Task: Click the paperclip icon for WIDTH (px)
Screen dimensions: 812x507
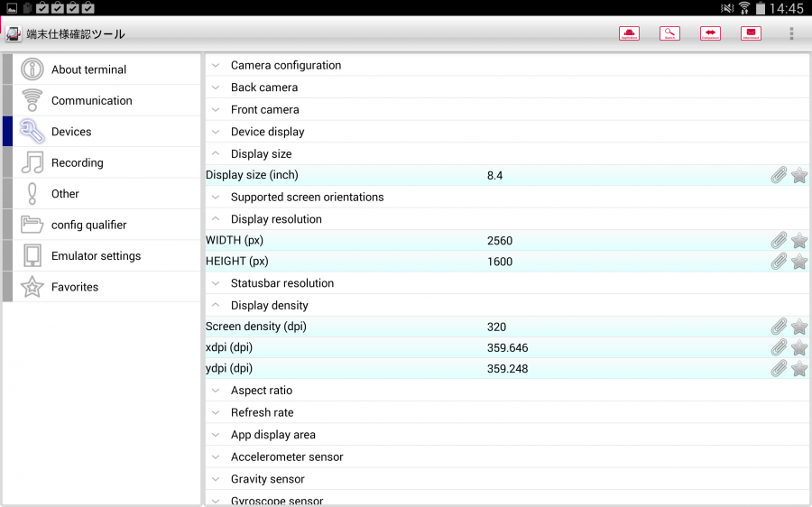Action: pos(778,241)
